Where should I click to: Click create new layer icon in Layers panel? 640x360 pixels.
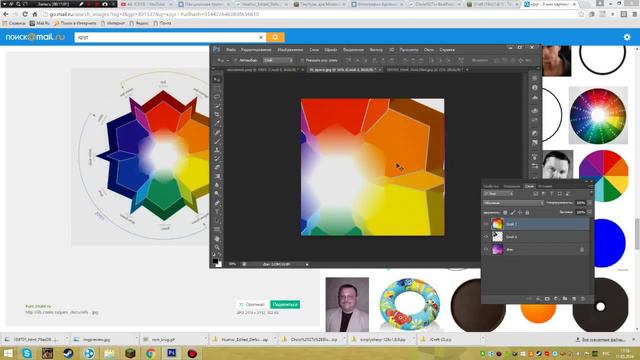[574, 299]
